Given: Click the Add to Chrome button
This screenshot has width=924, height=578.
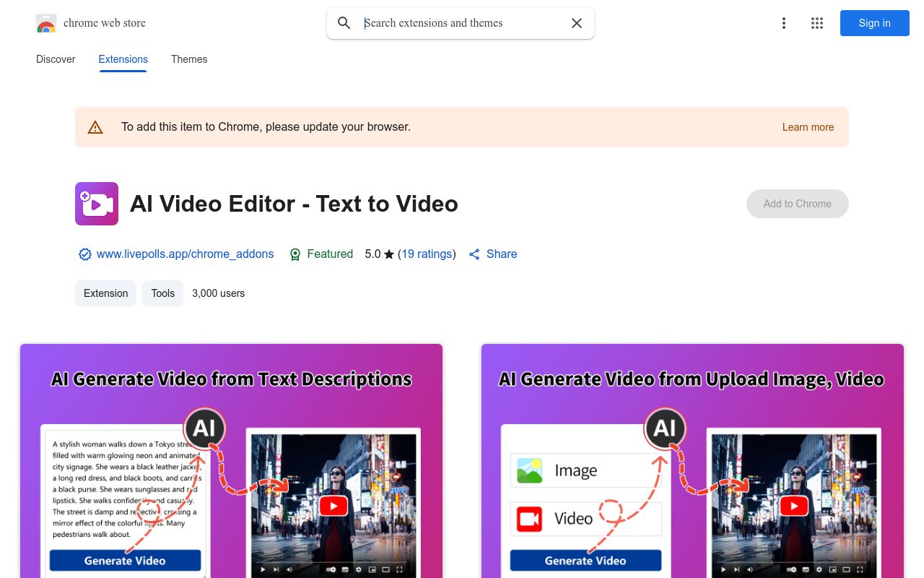Looking at the screenshot, I should pyautogui.click(x=798, y=204).
